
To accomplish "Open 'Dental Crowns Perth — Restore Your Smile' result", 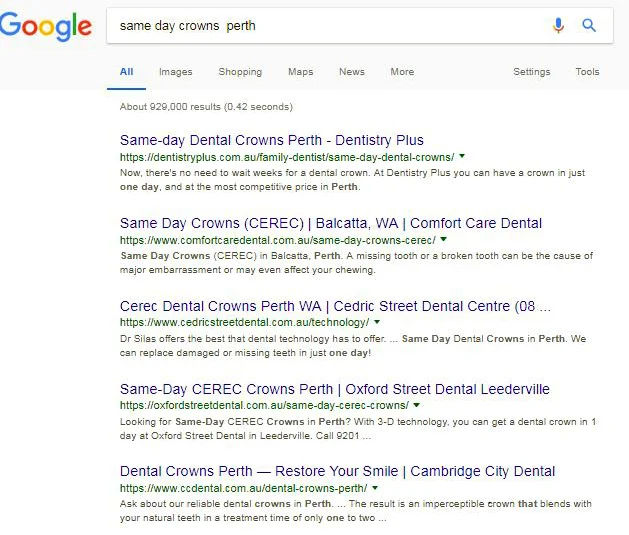I will click(337, 471).
